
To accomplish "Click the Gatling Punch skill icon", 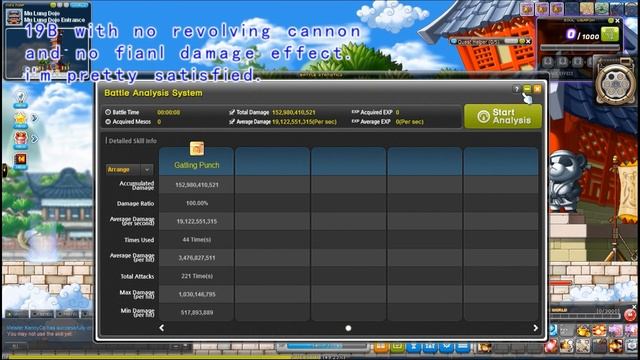I will pyautogui.click(x=197, y=149).
